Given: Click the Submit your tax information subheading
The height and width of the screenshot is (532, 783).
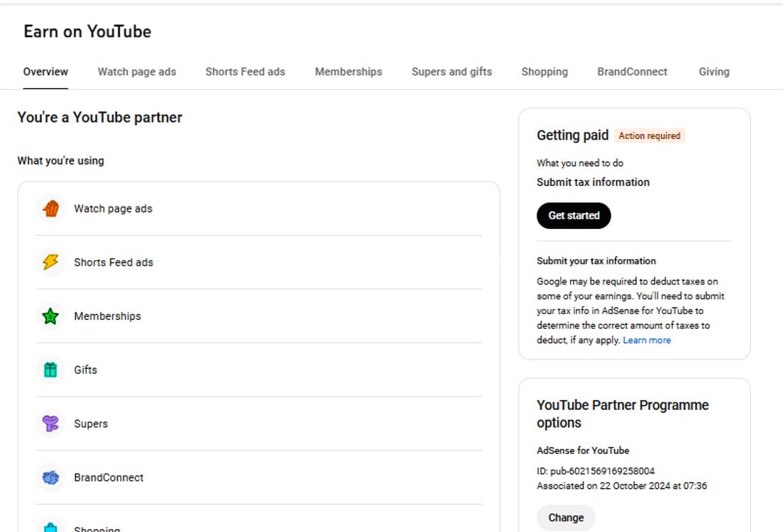Looking at the screenshot, I should (596, 261).
